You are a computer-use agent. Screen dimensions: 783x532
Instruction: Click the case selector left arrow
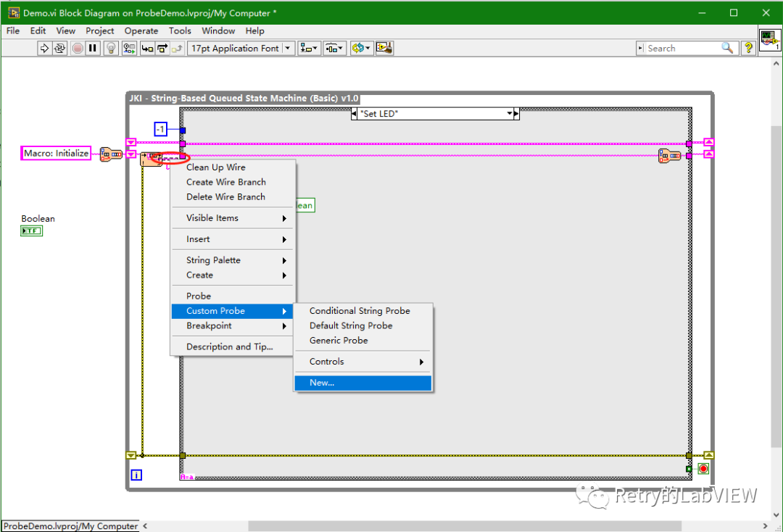(354, 114)
